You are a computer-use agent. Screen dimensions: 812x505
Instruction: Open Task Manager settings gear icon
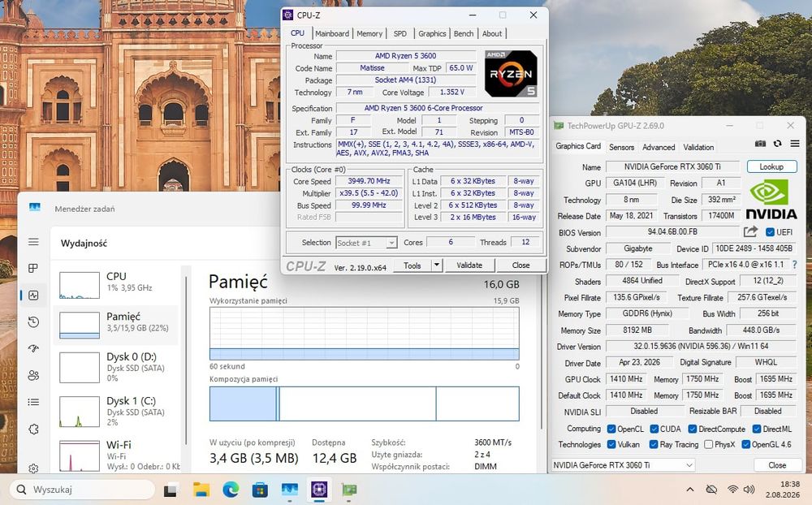point(33,468)
